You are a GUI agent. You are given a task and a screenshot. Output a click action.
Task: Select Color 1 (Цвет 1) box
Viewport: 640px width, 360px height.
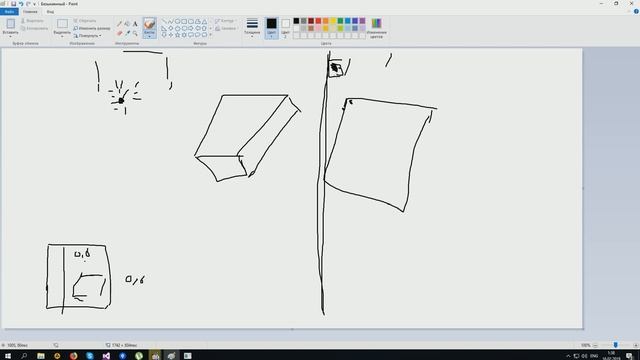pos(271,28)
